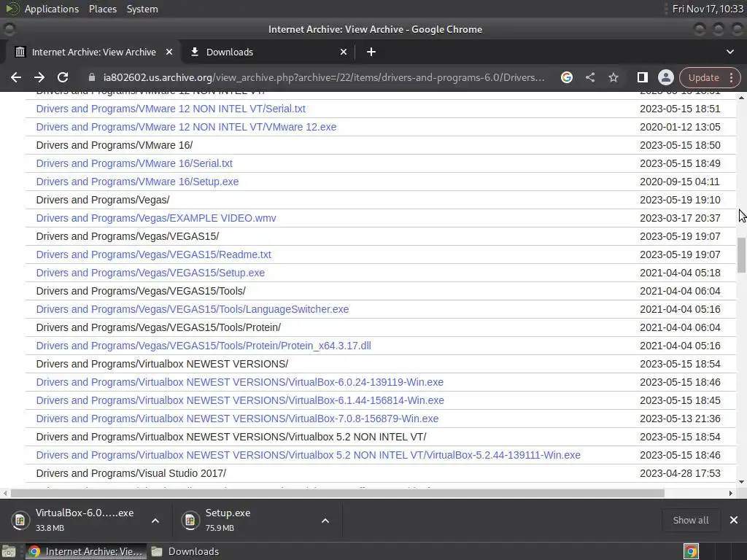The height and width of the screenshot is (560, 747).
Task: Click horizontal scrollbar thumb of page
Action: coord(337,494)
